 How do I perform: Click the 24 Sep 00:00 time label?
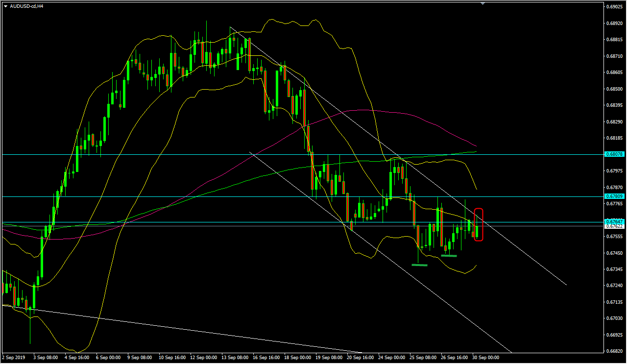tap(391, 358)
